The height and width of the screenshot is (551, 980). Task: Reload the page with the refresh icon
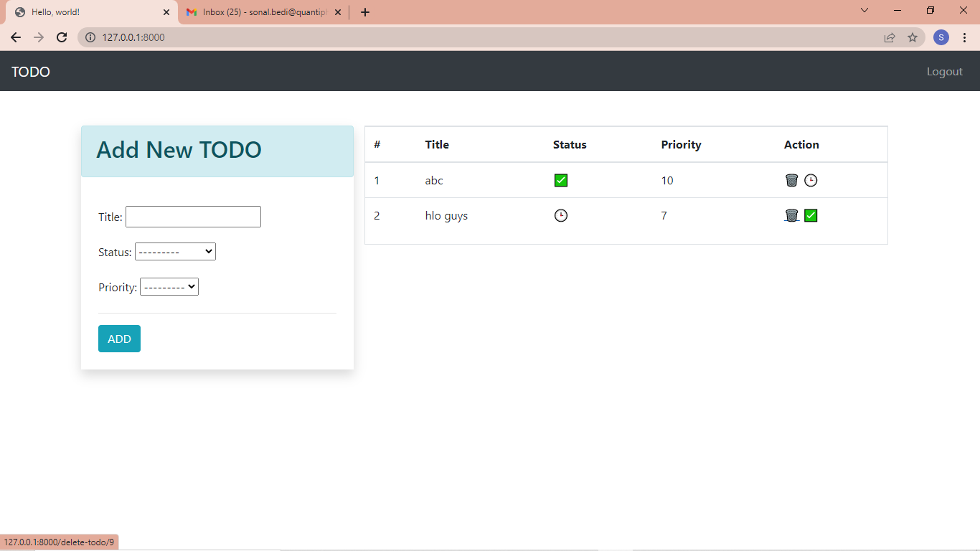[x=62, y=37]
